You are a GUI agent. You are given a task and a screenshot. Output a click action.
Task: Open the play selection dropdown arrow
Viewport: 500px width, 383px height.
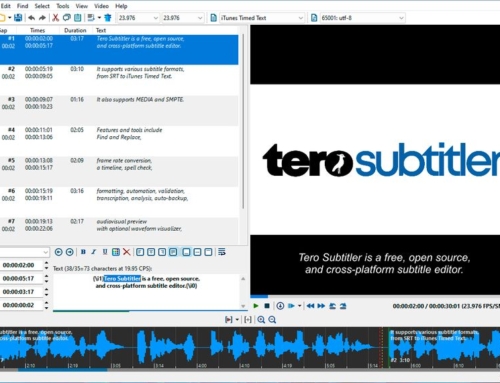click(299, 306)
